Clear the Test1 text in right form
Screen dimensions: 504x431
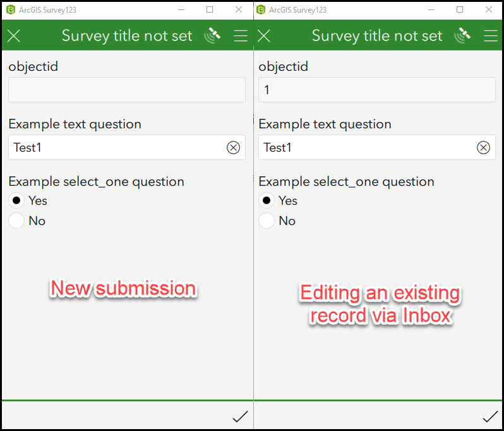pos(483,148)
